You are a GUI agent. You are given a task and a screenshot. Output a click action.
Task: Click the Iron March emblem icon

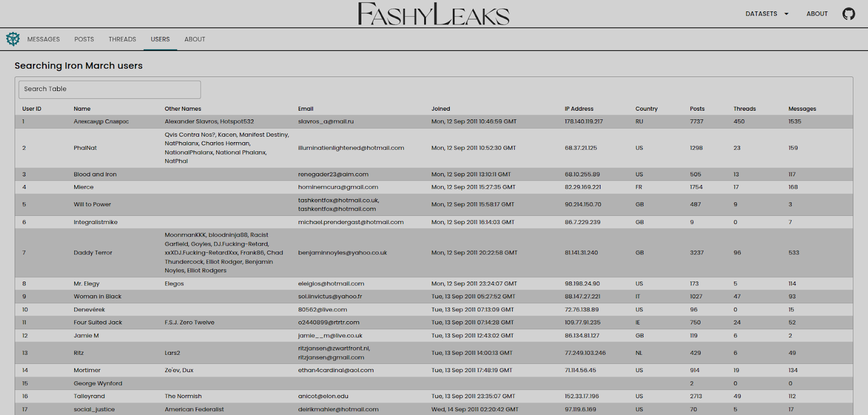[x=13, y=39]
